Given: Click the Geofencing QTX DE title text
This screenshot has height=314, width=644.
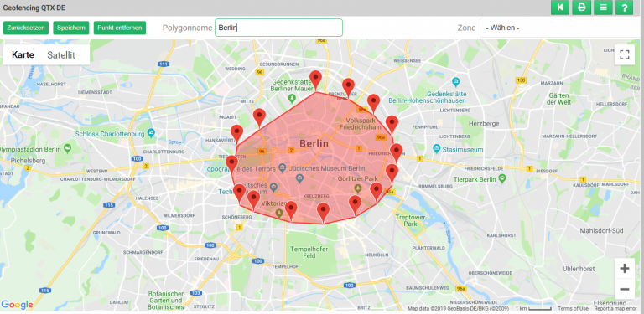Looking at the screenshot, I should (x=34, y=8).
